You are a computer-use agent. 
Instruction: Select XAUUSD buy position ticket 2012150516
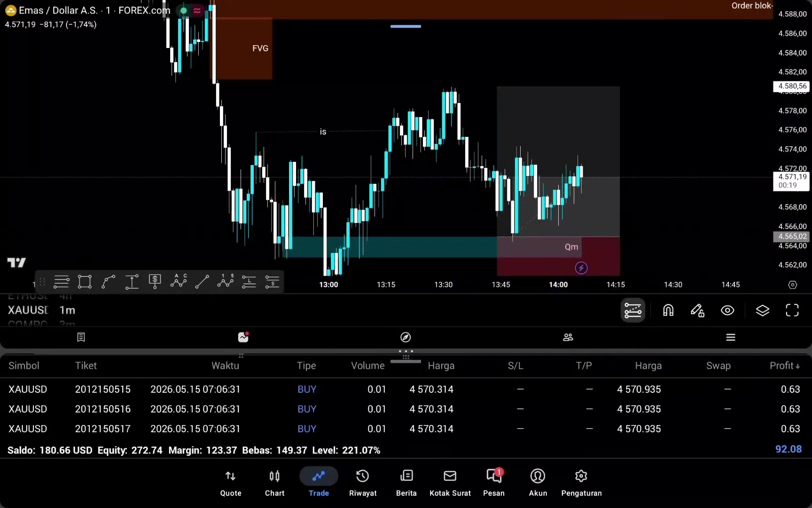coord(406,409)
